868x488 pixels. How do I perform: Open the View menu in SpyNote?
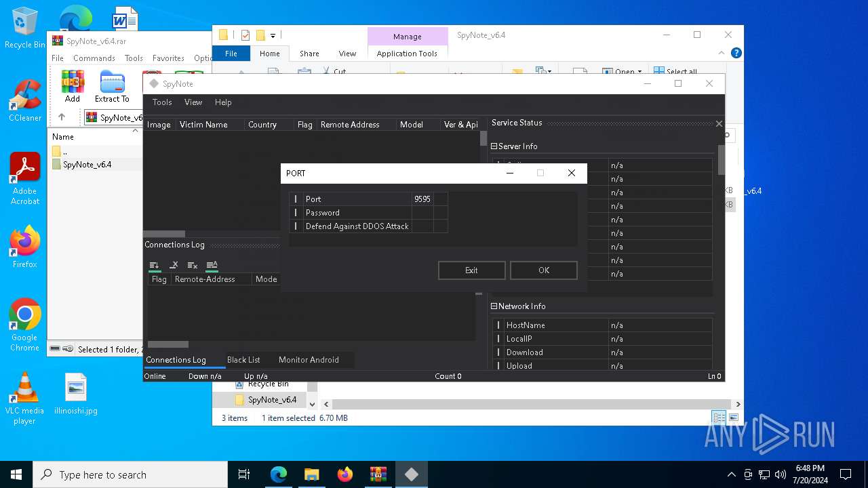(193, 102)
